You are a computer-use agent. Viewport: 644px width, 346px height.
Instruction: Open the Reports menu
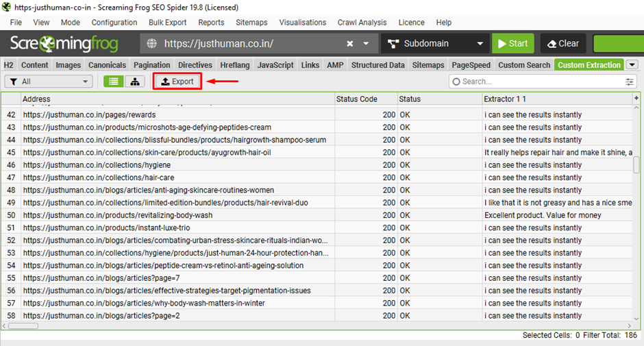[211, 23]
